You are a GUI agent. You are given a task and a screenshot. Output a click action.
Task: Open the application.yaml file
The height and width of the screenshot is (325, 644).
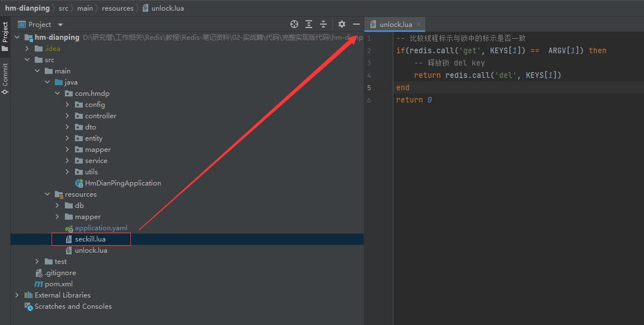pyautogui.click(x=101, y=228)
